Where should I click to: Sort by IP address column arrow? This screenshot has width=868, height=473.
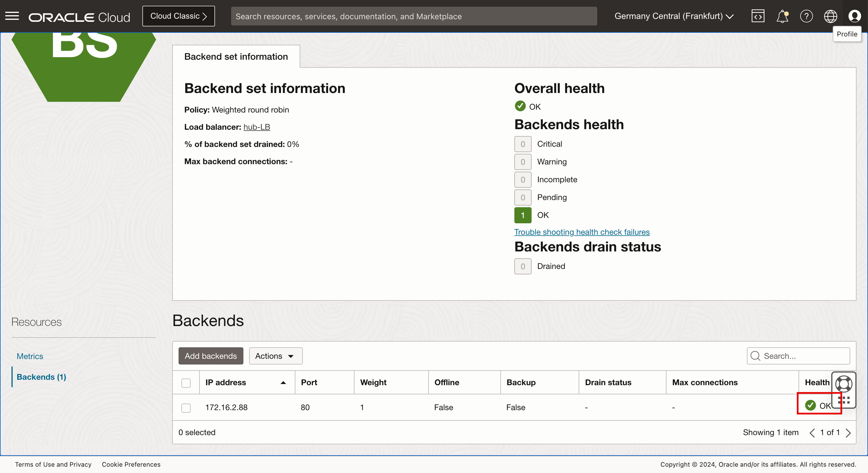[x=283, y=383]
